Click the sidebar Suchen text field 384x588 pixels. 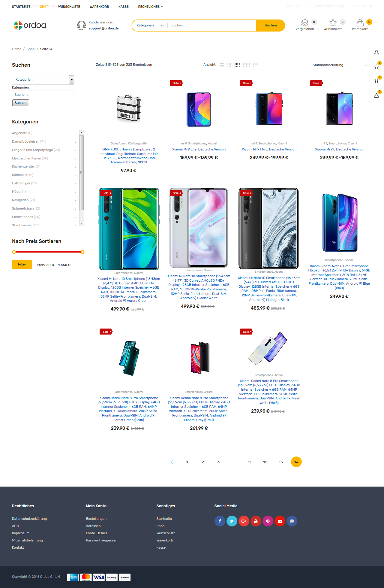43,95
